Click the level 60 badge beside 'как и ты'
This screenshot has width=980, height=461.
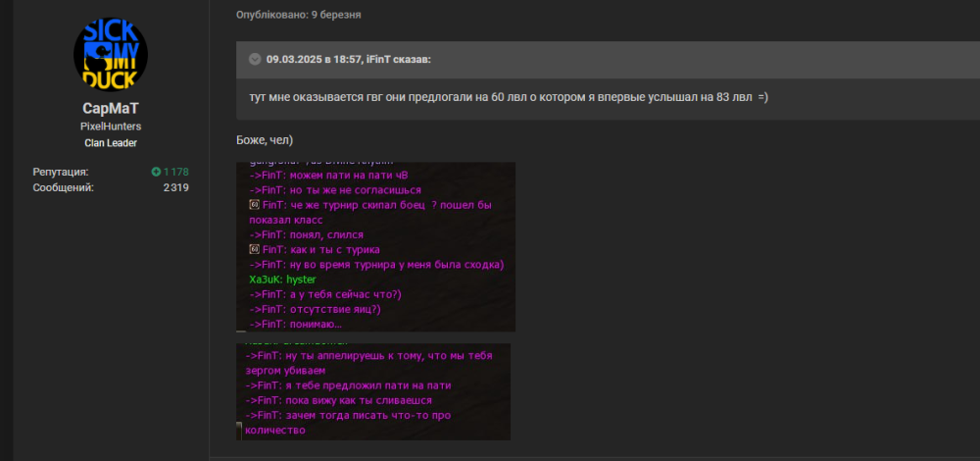click(x=254, y=249)
